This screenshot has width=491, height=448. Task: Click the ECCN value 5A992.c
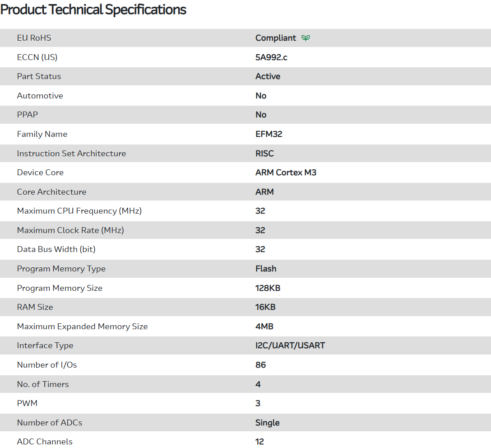tap(271, 57)
